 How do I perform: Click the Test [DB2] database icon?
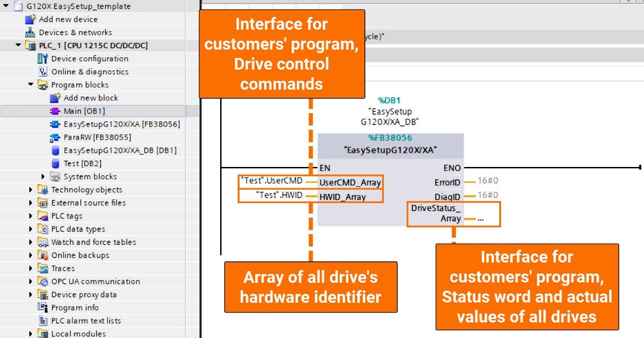(x=55, y=163)
